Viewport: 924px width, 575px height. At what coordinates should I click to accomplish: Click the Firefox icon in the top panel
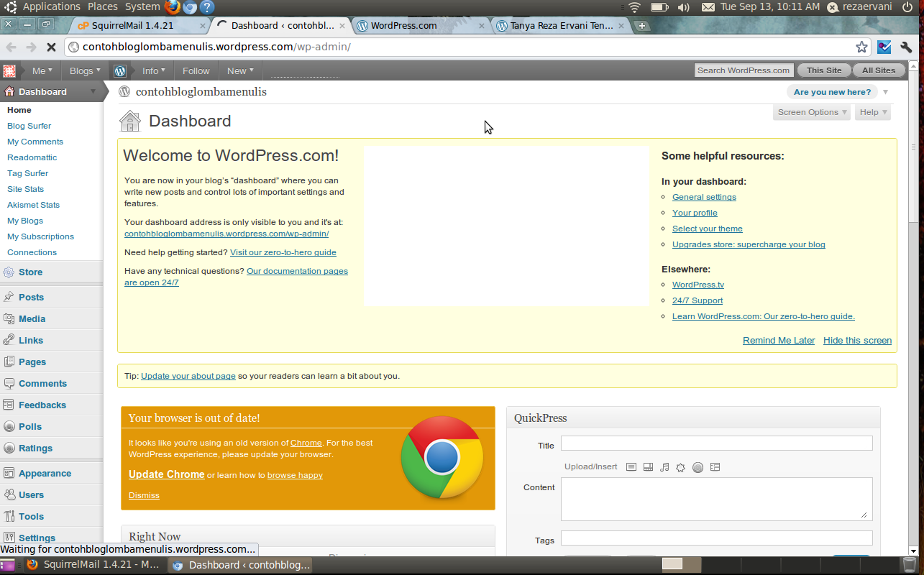172,8
